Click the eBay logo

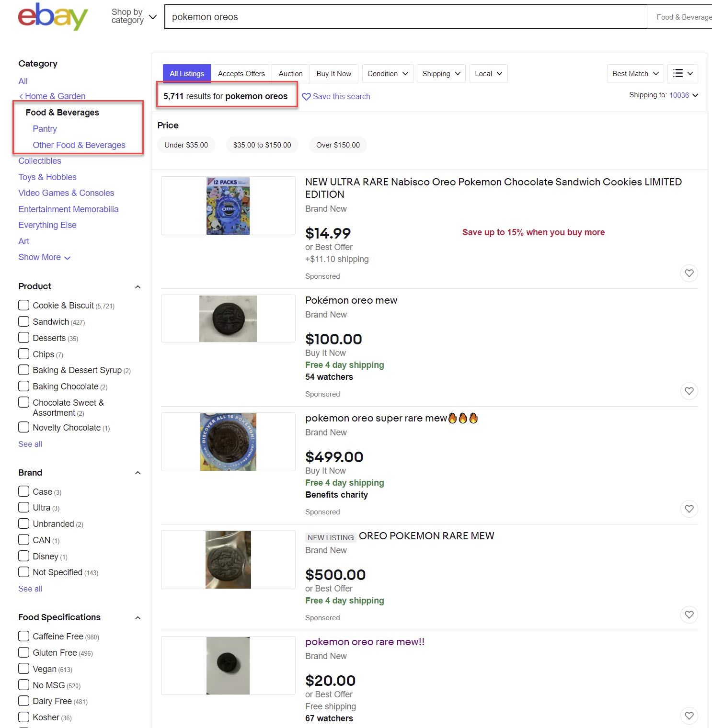(x=53, y=17)
